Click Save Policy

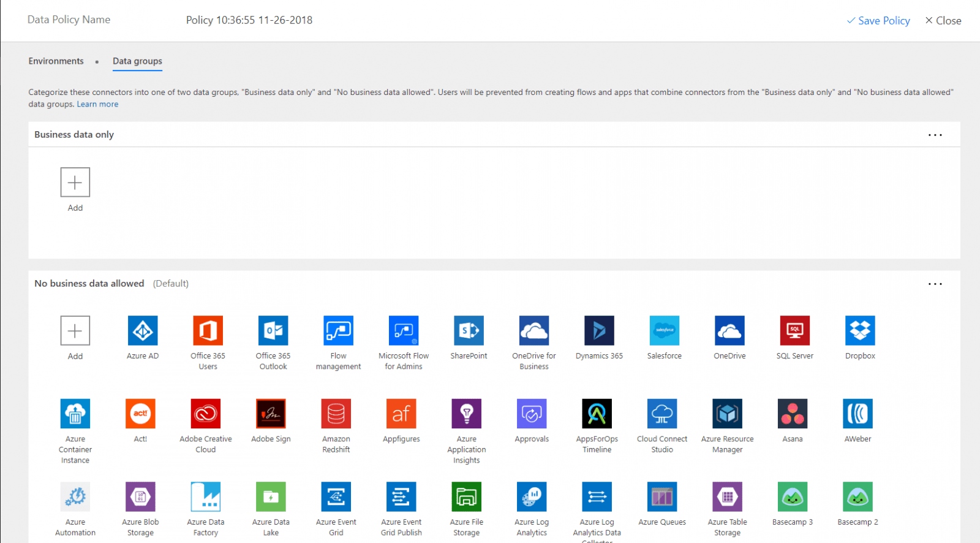point(878,21)
